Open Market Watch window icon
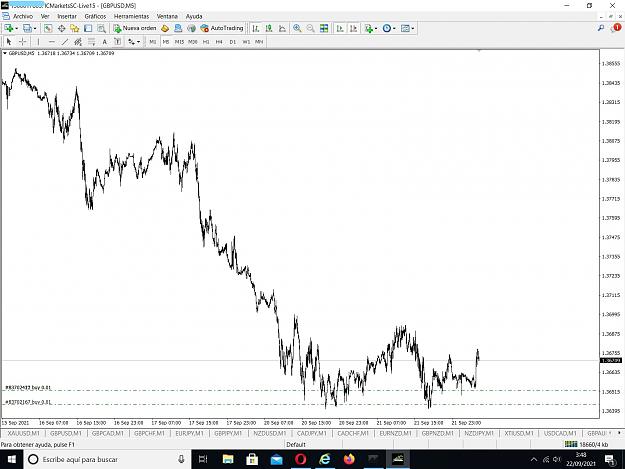Screen dimensions: 625x469 [x=48, y=28]
